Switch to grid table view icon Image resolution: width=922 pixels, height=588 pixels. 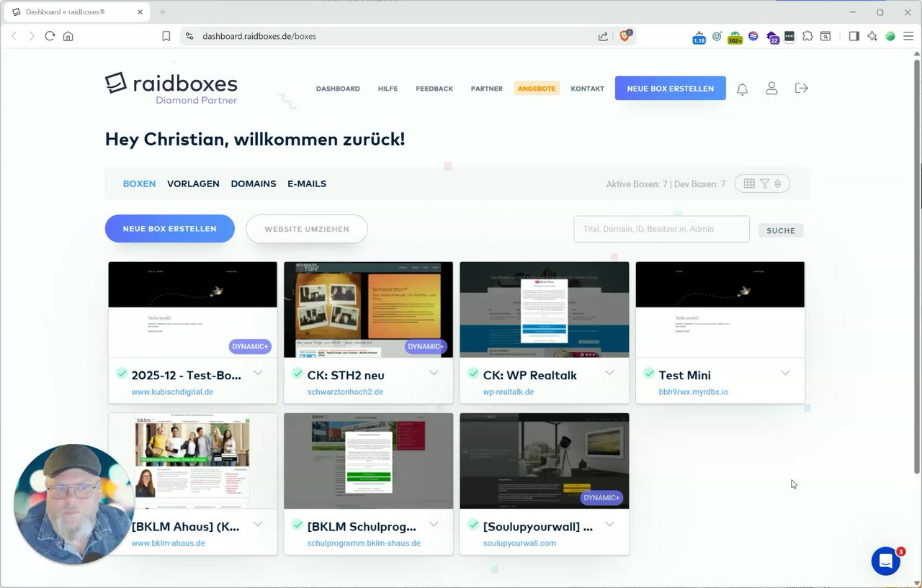(749, 184)
